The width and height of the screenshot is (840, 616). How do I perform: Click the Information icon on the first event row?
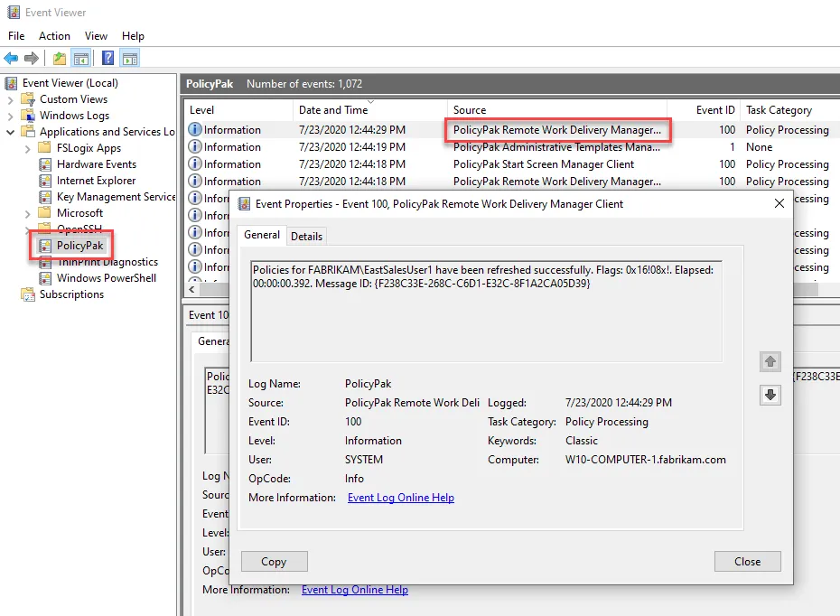point(194,129)
